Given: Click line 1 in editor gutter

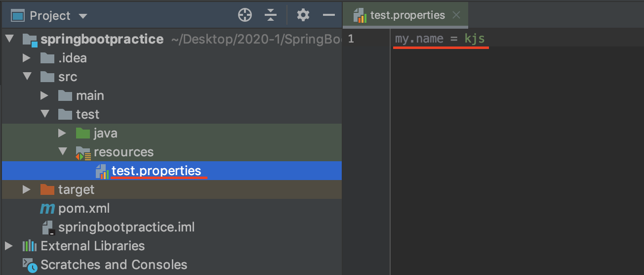Looking at the screenshot, I should pyautogui.click(x=351, y=39).
